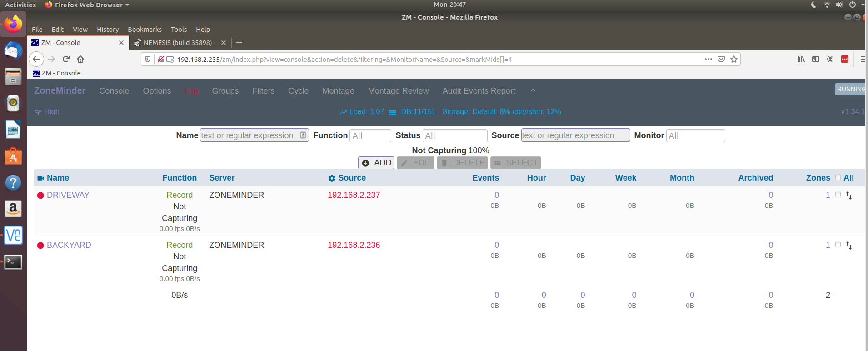Open the Function filter dropdown
Viewport: 868px width, 351px height.
(370, 135)
